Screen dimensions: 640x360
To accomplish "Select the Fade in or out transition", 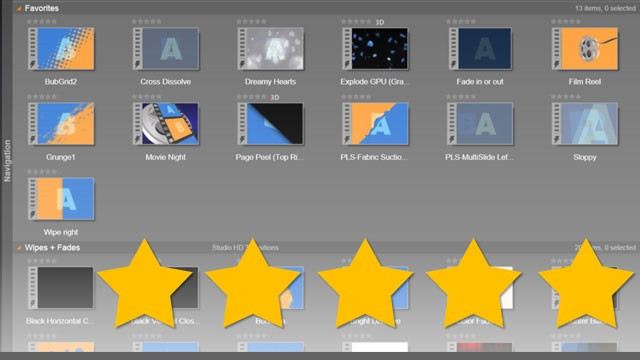I will [x=480, y=49].
